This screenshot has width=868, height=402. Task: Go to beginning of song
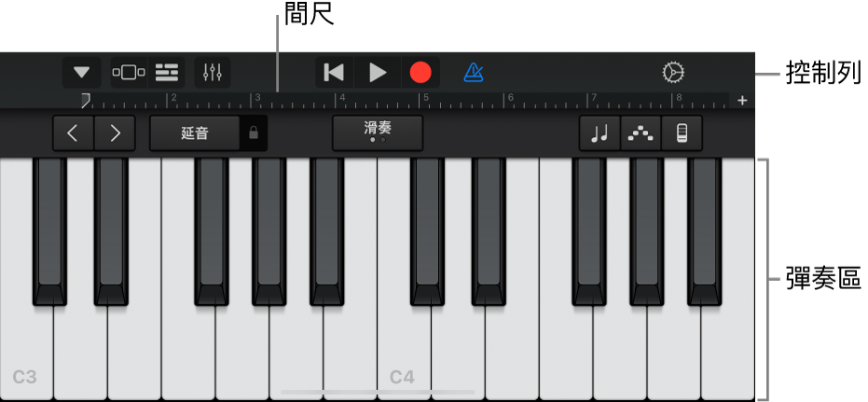tap(334, 73)
